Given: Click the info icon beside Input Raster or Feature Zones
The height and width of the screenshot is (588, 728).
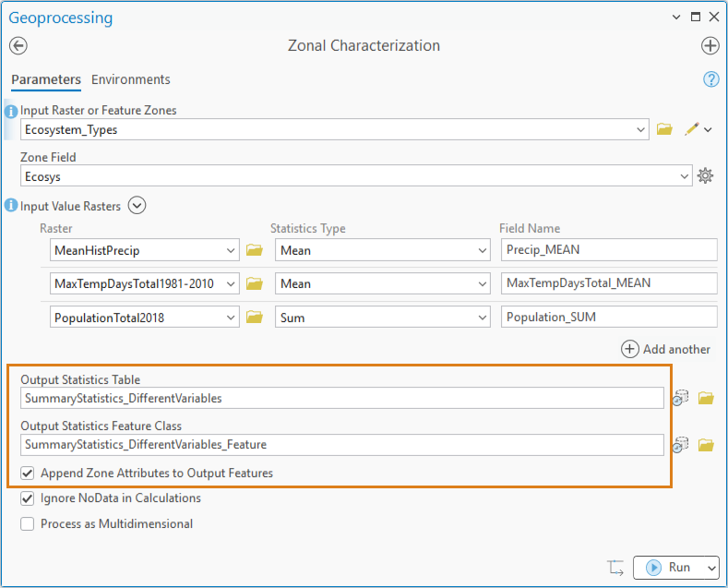Looking at the screenshot, I should tap(11, 112).
